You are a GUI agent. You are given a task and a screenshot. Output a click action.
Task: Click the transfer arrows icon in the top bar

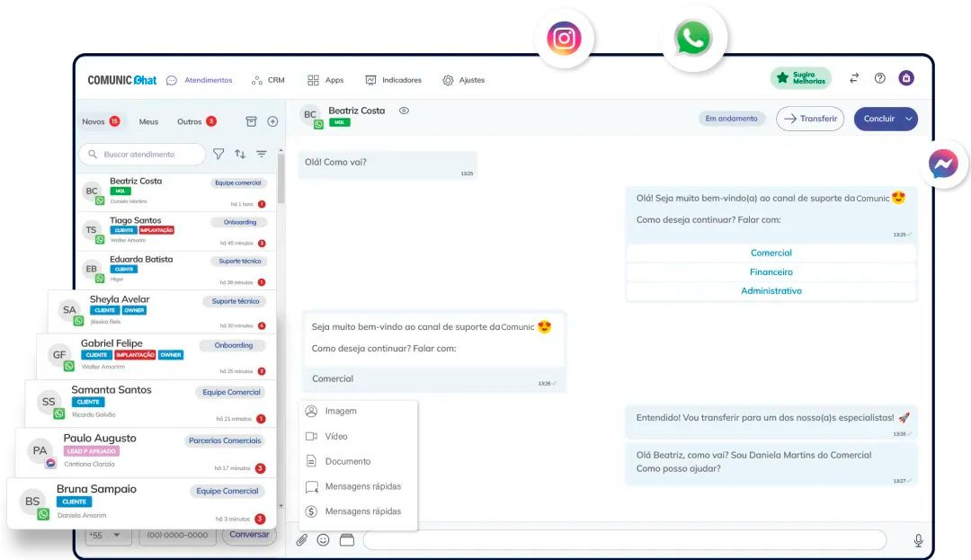[853, 79]
